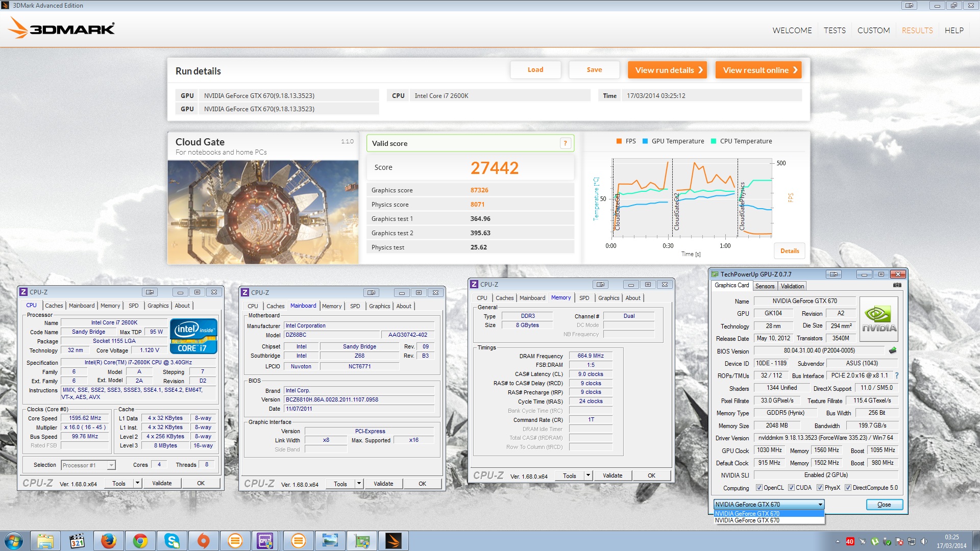980x551 pixels.
Task: Open the HELP tab in 3DMark
Action: tap(954, 30)
